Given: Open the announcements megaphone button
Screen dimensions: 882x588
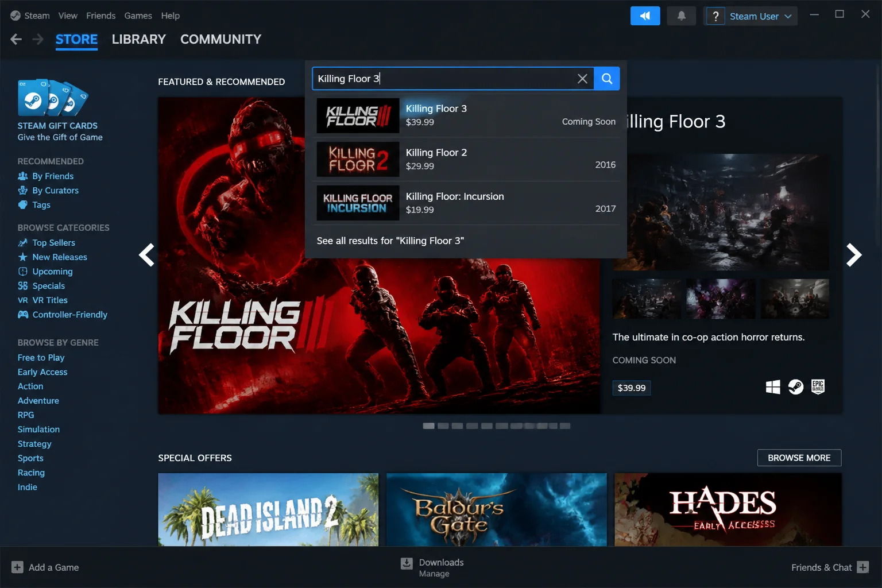Looking at the screenshot, I should pos(645,16).
